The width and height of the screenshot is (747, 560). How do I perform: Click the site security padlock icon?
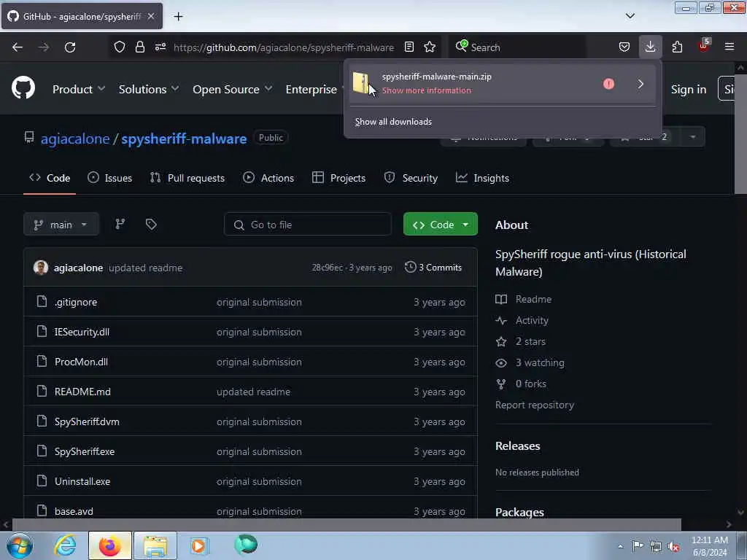coord(139,47)
